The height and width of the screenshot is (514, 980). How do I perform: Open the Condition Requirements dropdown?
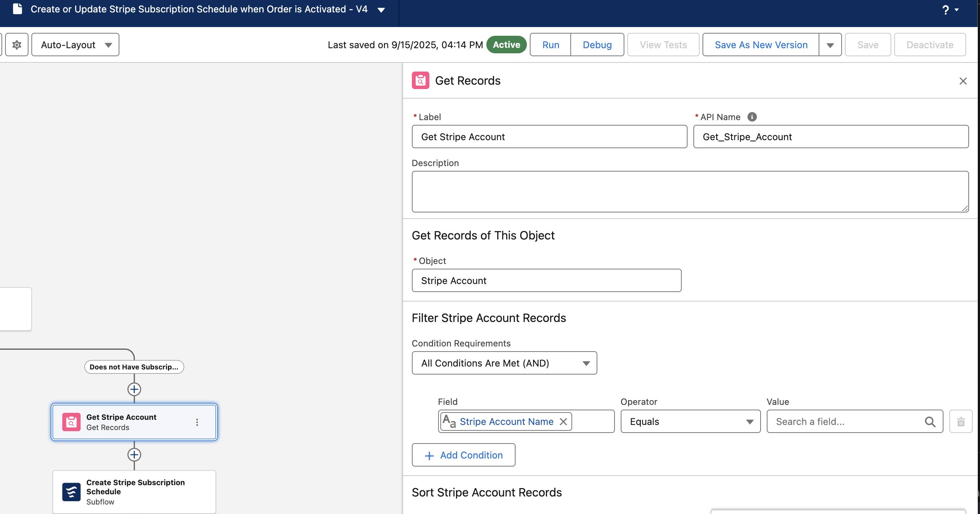(x=504, y=363)
